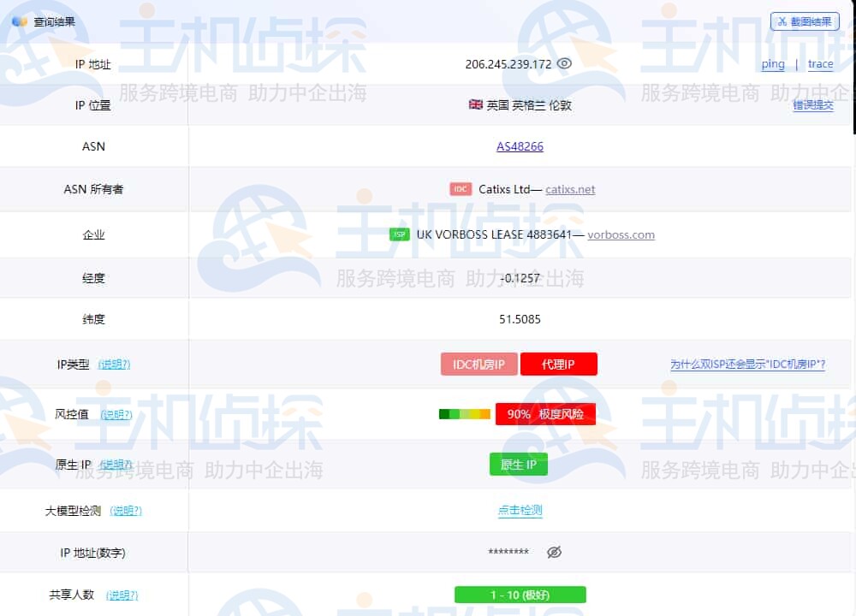Click the 代理IP red tag
856x616 pixels.
pos(558,364)
